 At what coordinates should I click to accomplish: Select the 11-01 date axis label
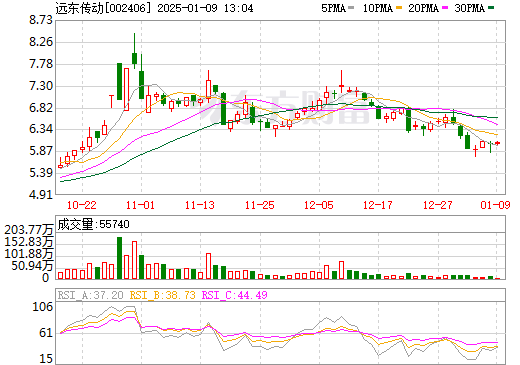141,205
